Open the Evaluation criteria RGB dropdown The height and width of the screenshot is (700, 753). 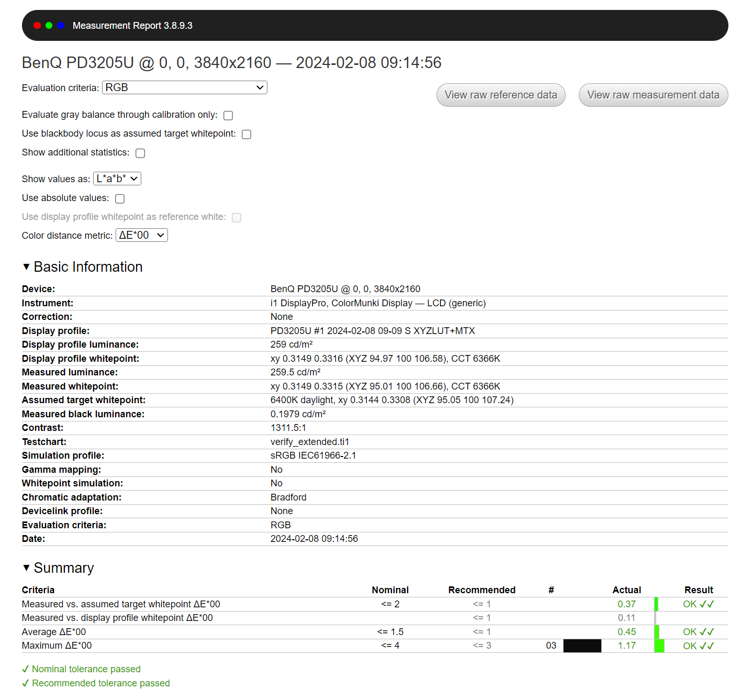[184, 87]
